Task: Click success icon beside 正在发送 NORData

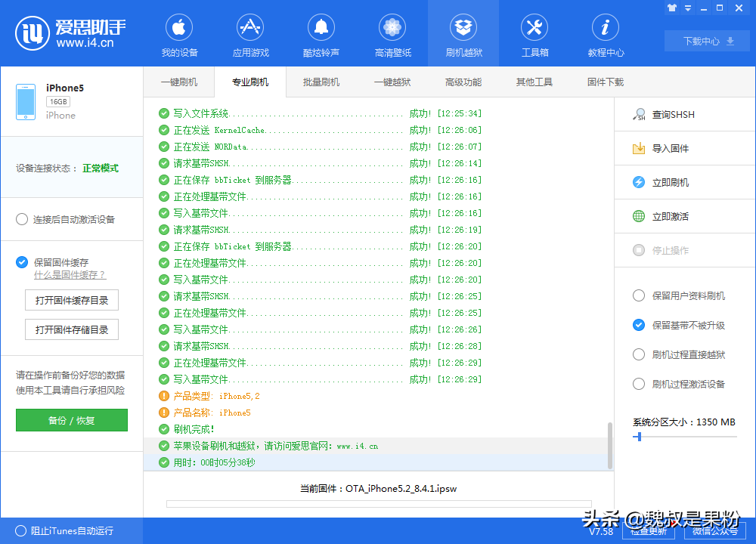Action: coord(164,147)
